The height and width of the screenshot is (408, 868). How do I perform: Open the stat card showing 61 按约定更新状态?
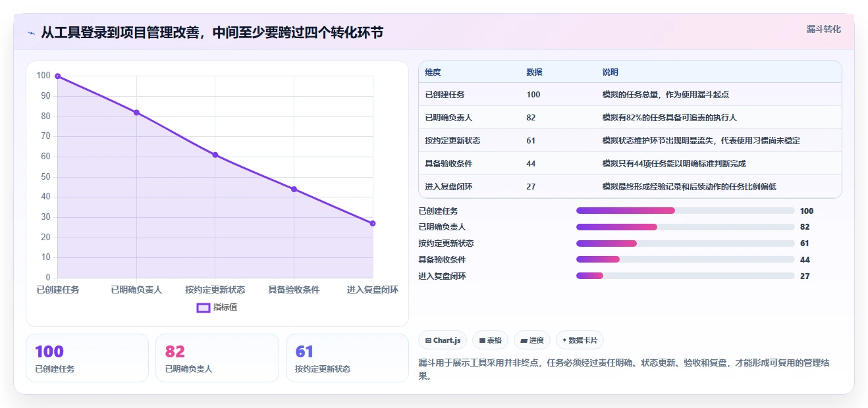tap(347, 358)
